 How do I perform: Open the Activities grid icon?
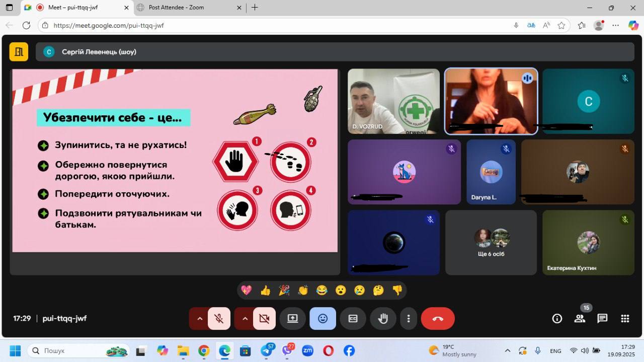(625, 318)
